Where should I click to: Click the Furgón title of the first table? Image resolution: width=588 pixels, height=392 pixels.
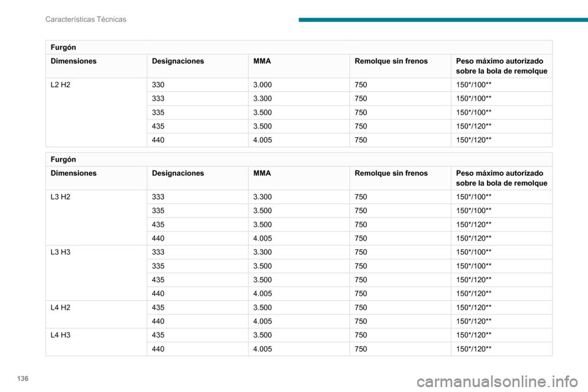(x=62, y=47)
